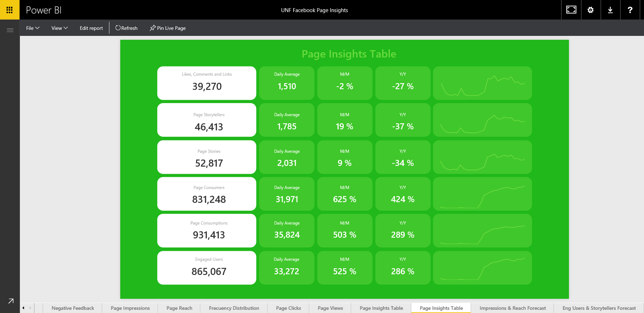The image size is (644, 313).
Task: Select the Engaged Users card
Action: [207, 268]
